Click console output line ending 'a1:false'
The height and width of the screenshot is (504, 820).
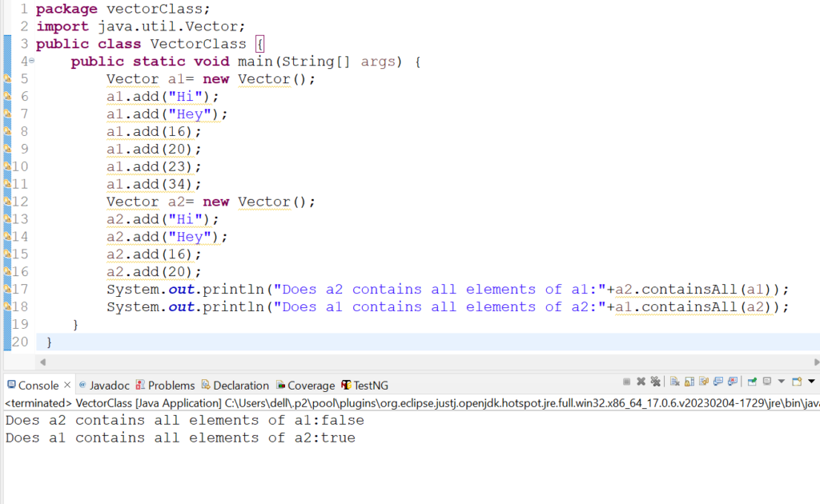(185, 421)
